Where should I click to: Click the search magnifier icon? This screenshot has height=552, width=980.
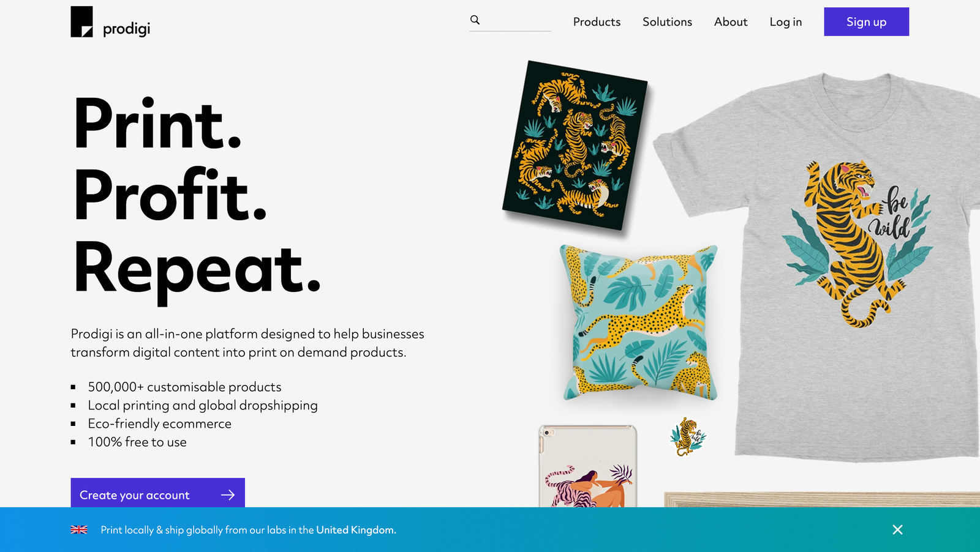475,20
